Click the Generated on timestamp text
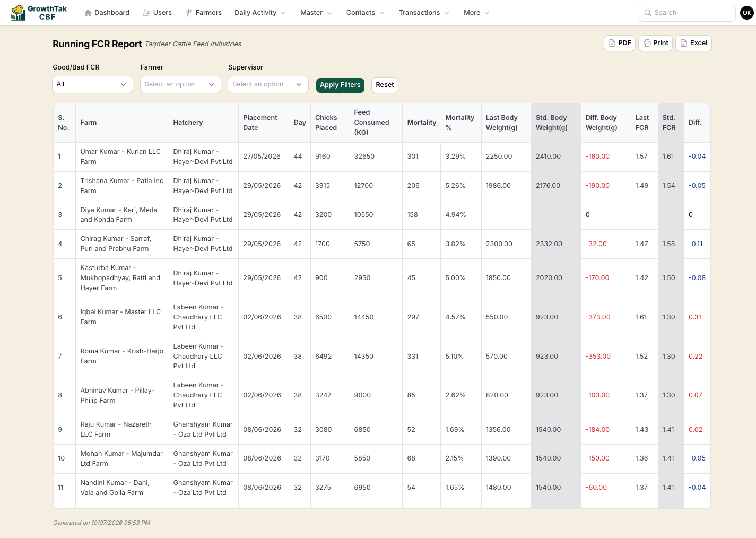The image size is (756, 538). (101, 523)
